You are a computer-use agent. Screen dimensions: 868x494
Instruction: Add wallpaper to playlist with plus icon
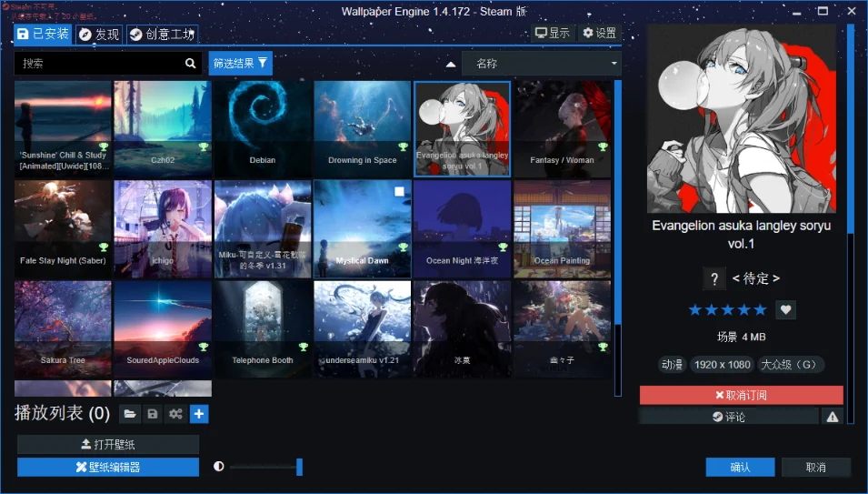(199, 414)
